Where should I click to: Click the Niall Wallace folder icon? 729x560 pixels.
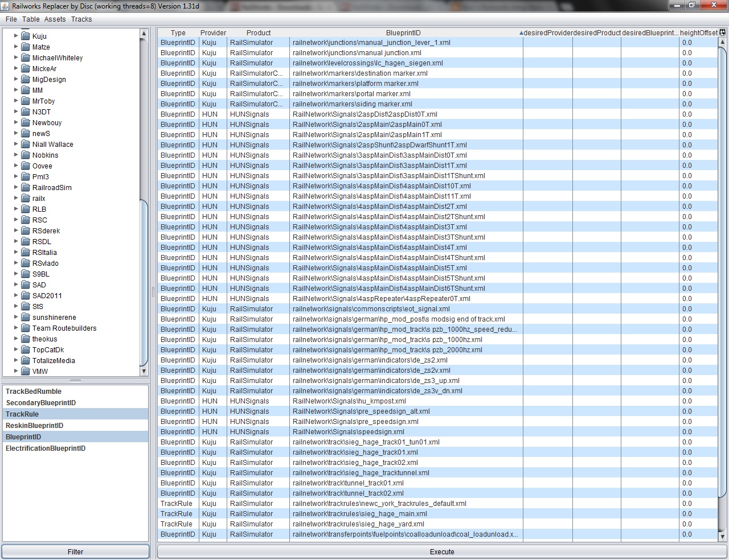25,144
